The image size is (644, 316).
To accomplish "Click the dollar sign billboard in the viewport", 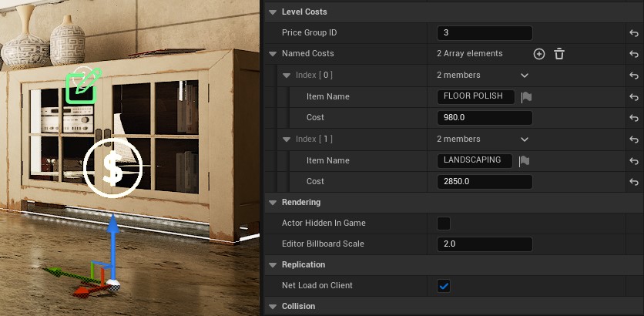I will 112,168.
